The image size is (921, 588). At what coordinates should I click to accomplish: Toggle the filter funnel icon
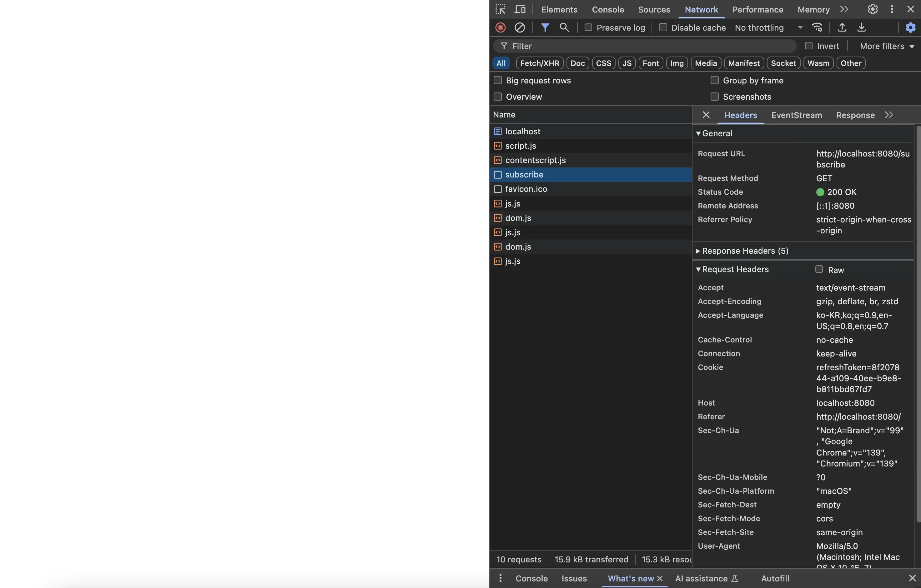pos(545,27)
